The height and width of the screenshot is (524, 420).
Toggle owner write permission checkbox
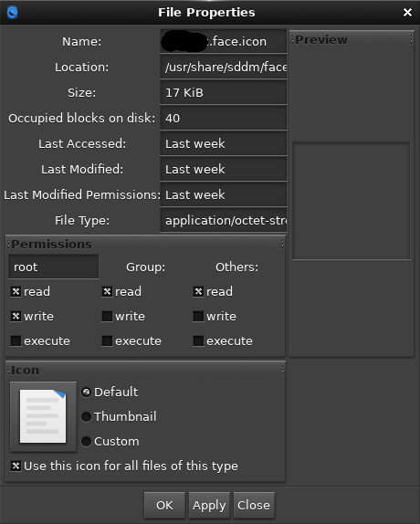[16, 316]
